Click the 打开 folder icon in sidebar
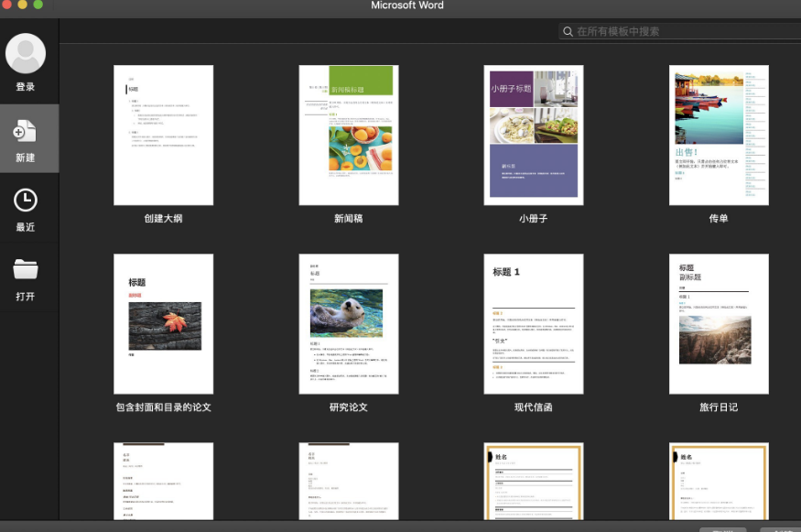Viewport: 801px width, 532px height. click(x=26, y=269)
